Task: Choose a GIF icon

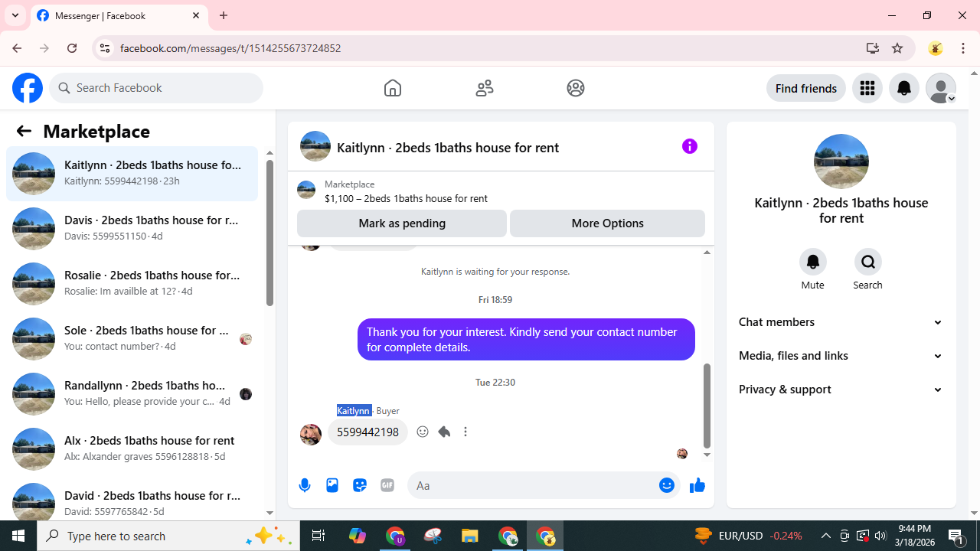Action: [x=387, y=485]
